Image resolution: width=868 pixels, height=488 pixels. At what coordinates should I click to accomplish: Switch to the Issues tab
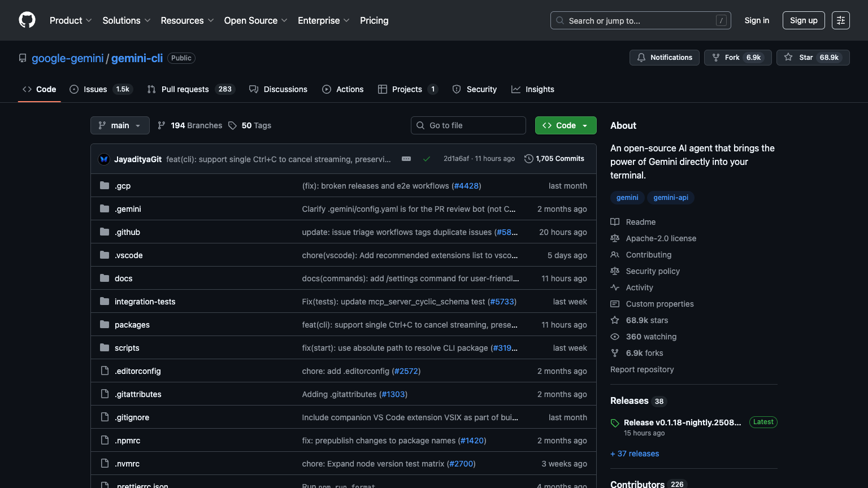[x=94, y=89]
